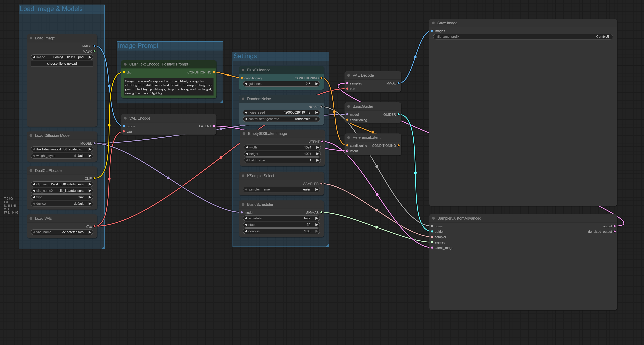Collapse the DualCLIPLoader node dot
This screenshot has width=644, height=345.
click(31, 171)
